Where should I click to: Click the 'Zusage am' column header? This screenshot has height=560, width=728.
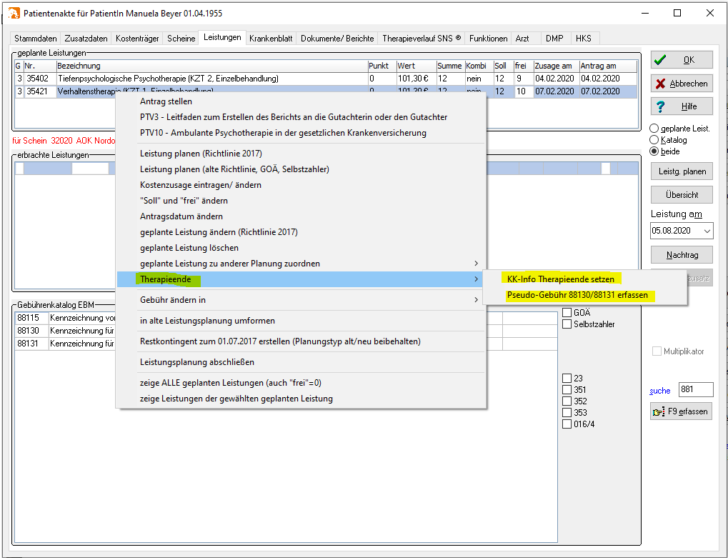click(x=556, y=66)
